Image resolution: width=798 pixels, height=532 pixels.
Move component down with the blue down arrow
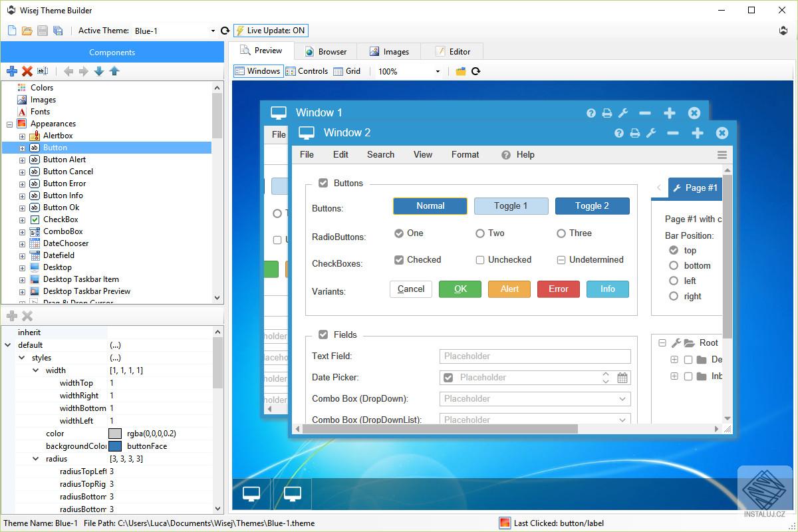pos(99,71)
